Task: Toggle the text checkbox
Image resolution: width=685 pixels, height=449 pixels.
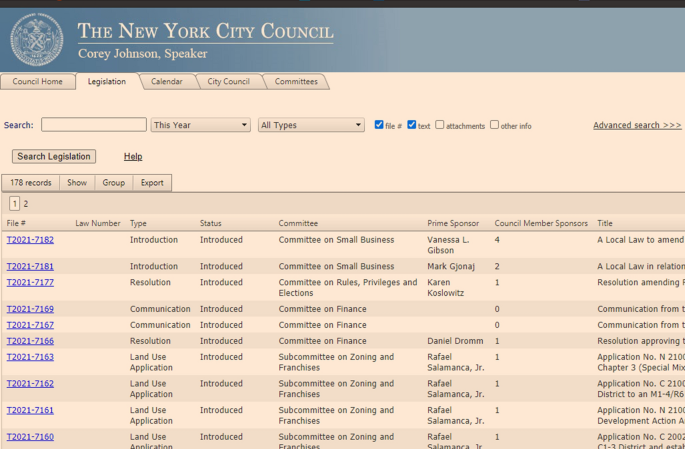Action: point(412,124)
